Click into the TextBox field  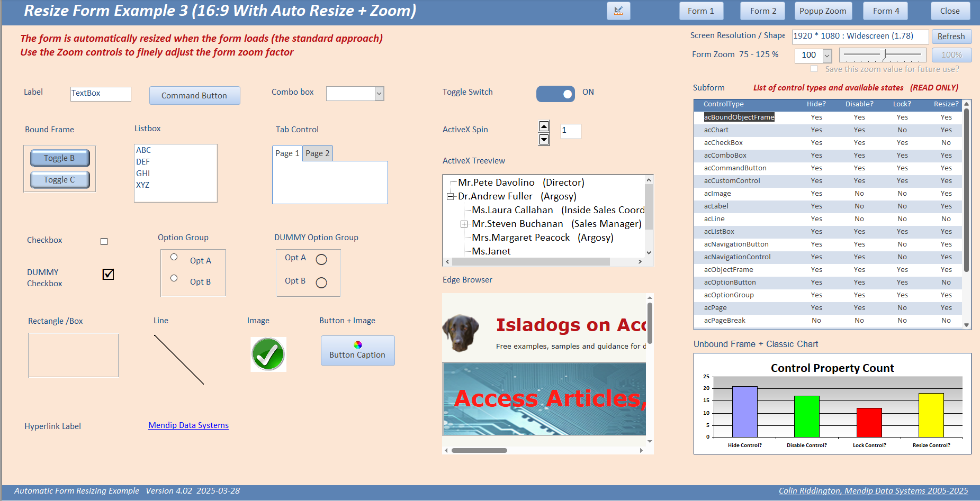coord(101,94)
